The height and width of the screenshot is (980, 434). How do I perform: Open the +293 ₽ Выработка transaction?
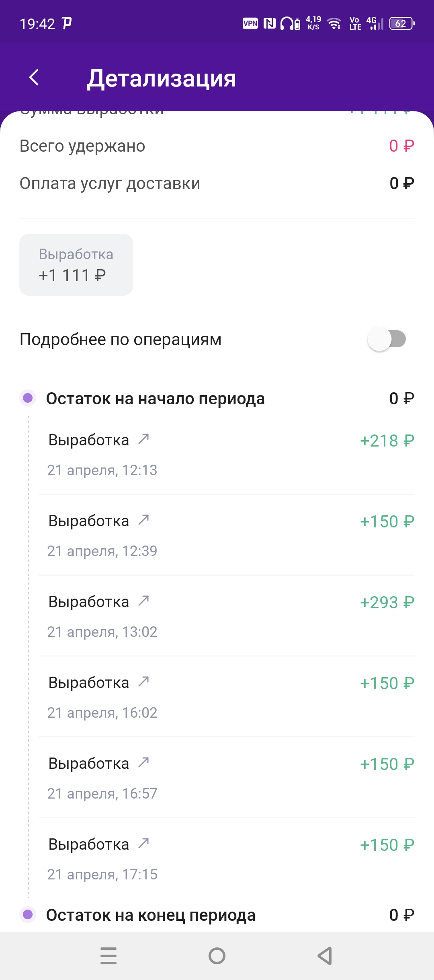click(x=227, y=616)
